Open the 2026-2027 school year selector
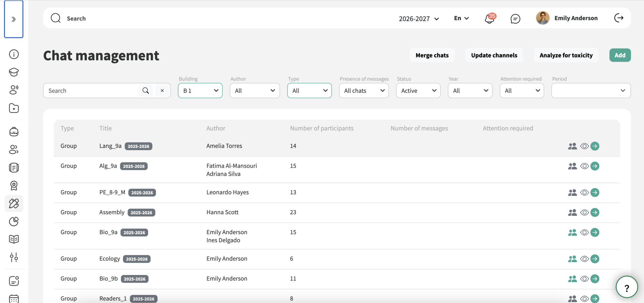Viewport: 644px width, 303px height. coord(419,19)
